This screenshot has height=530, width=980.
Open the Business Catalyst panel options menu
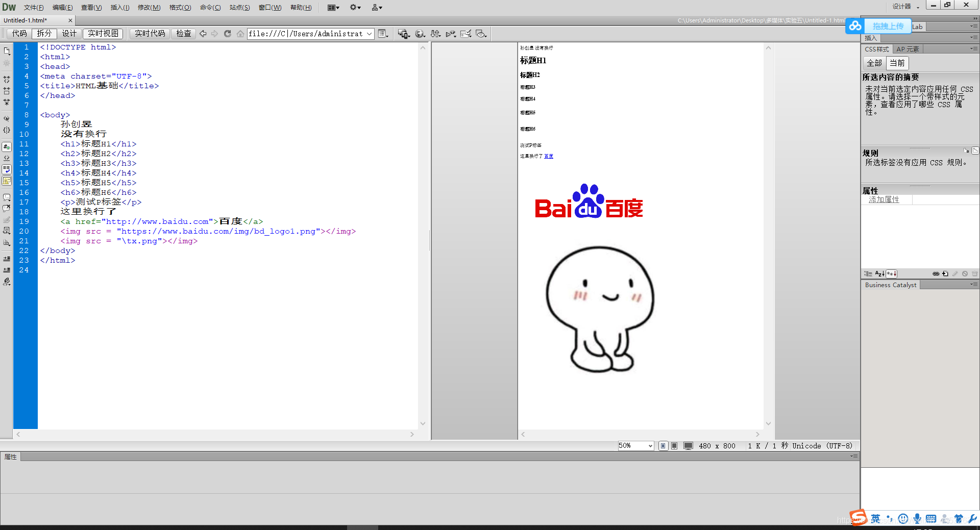tap(974, 285)
